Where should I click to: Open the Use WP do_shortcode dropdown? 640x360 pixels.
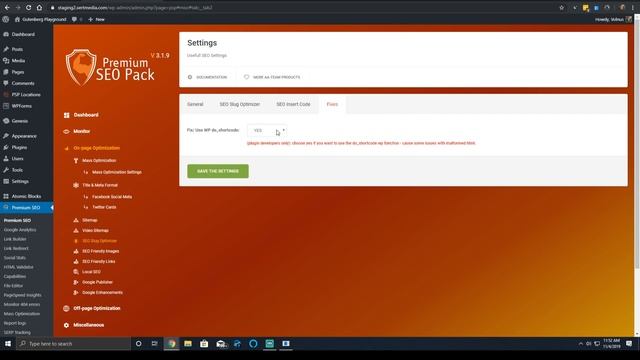pyautogui.click(x=267, y=131)
